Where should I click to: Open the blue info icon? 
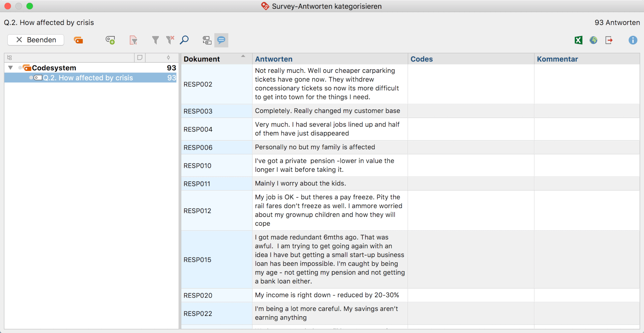point(633,40)
